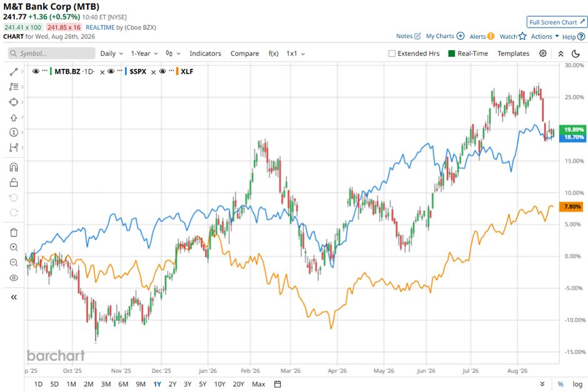Open XLF series options dots
Screen dimensions: 588x391
[171, 71]
